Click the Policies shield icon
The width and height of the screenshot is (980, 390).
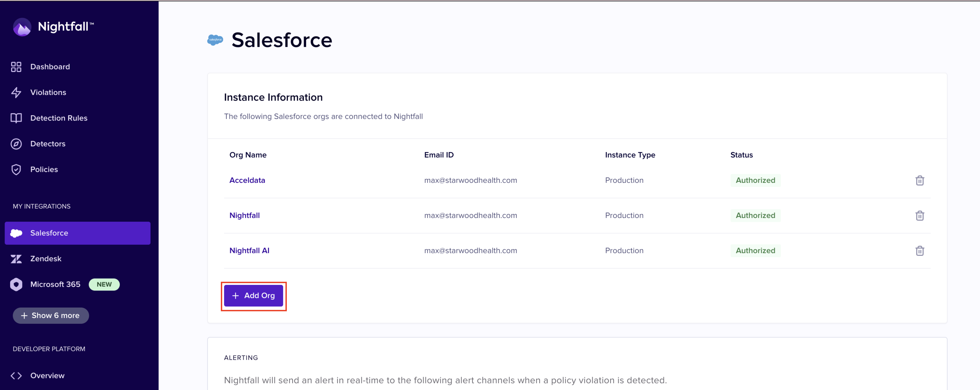pos(16,169)
